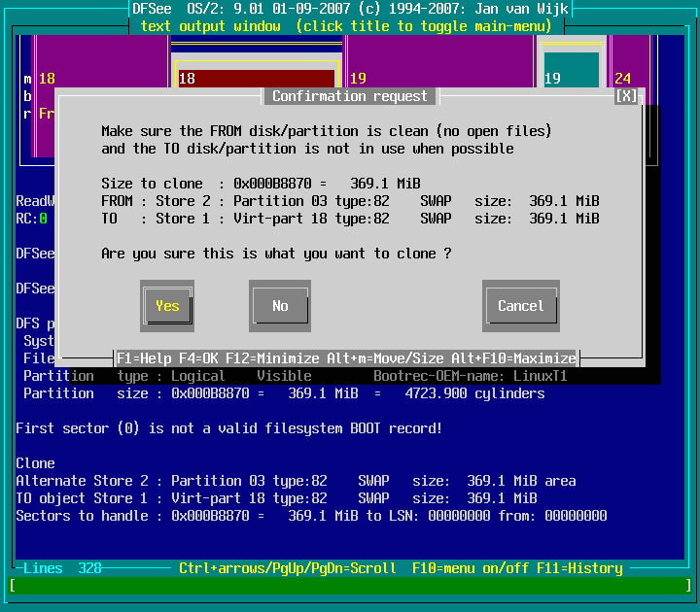The width and height of the screenshot is (700, 612).
Task: Click the DFSee OS/2 application title bar
Action: click(349, 9)
